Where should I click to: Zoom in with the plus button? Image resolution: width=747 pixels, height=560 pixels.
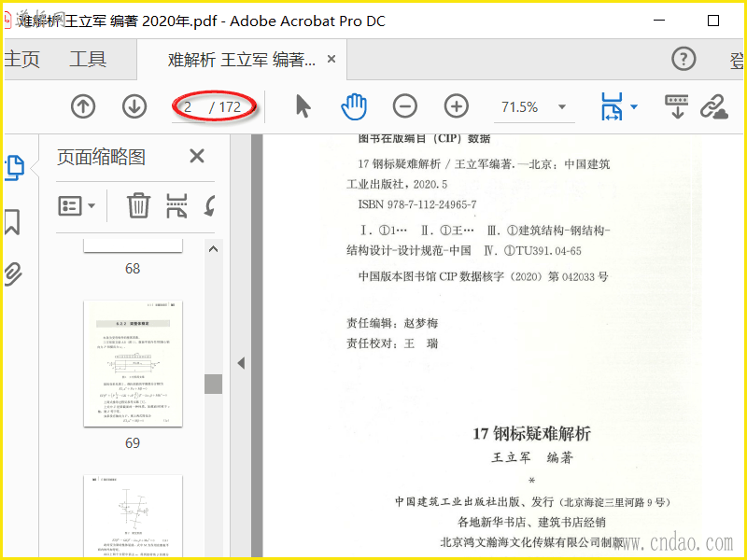click(x=457, y=106)
